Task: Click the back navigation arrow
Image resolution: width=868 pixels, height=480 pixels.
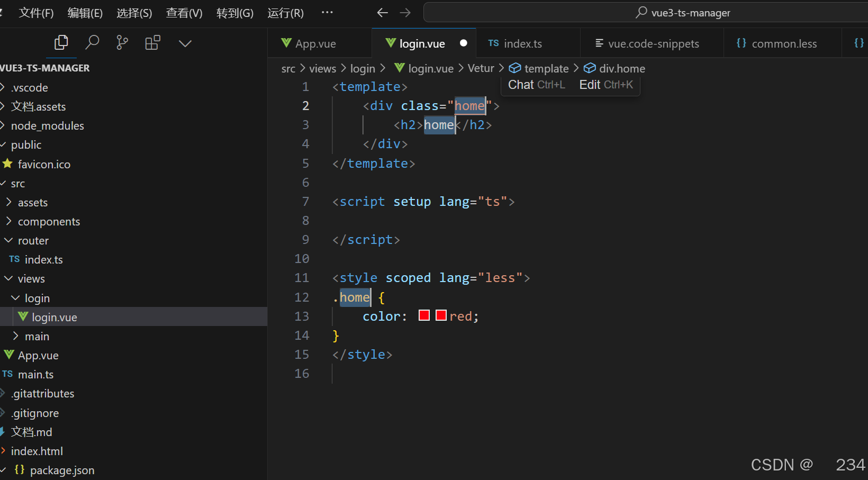Action: [382, 12]
